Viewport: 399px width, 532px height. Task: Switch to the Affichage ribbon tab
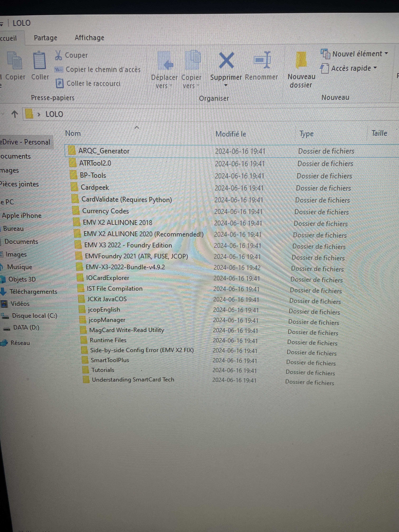tap(89, 38)
